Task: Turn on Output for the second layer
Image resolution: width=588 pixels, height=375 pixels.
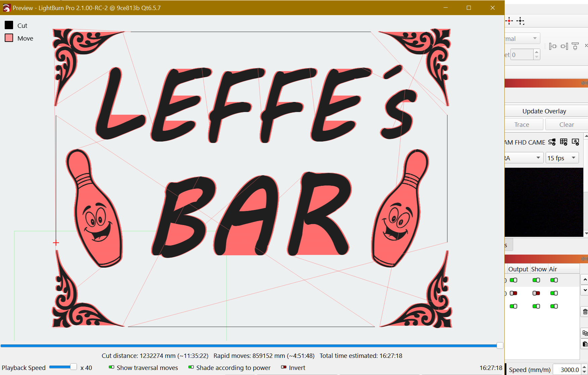Action: click(513, 293)
